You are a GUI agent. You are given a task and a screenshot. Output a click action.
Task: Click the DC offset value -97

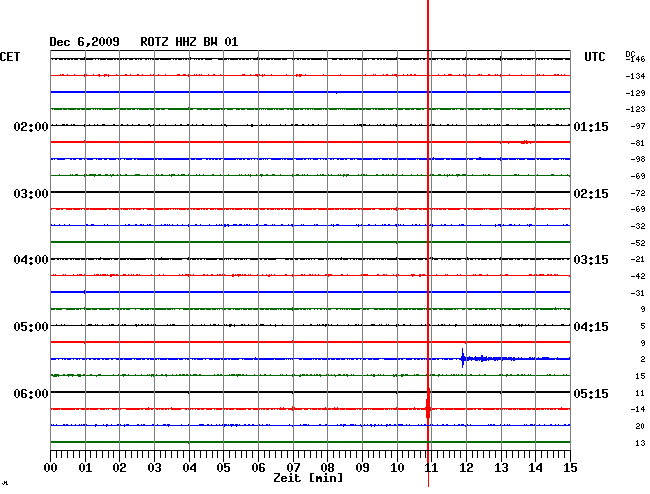[x=638, y=126]
